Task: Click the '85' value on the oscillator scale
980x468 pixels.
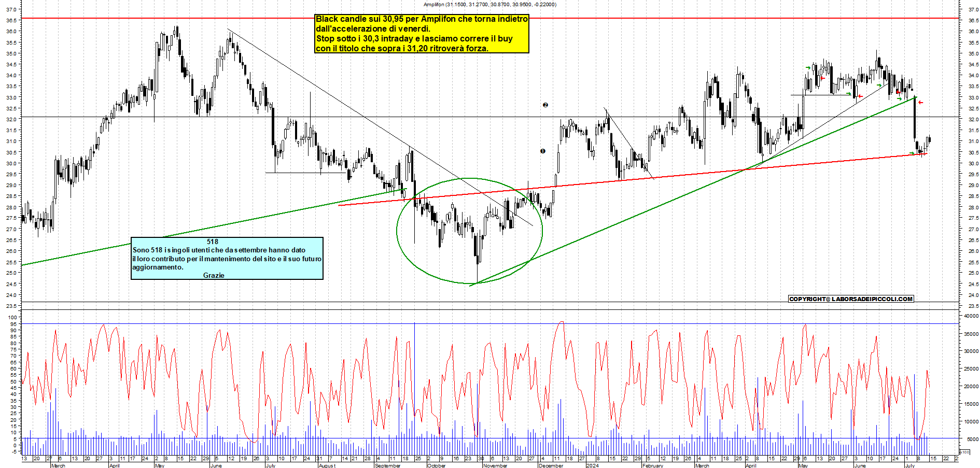Action: tap(14, 337)
